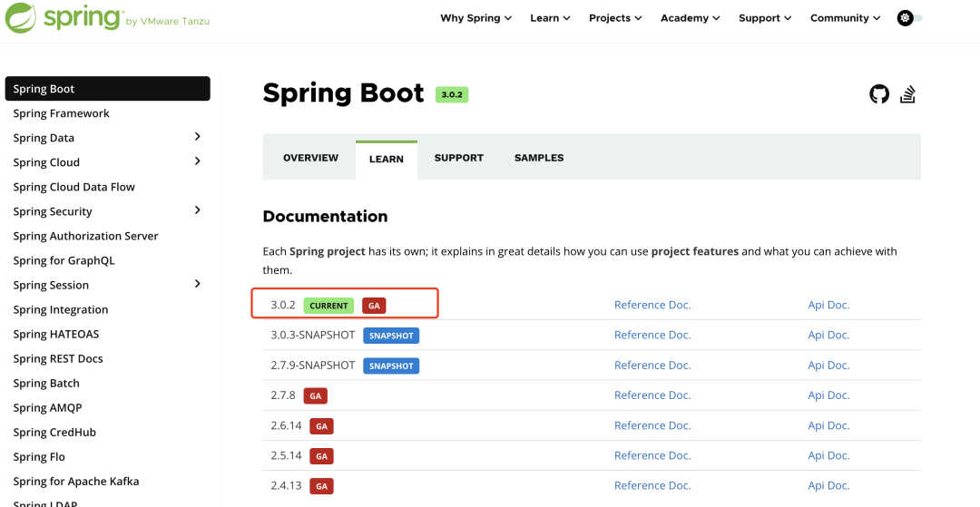Open the Academy dropdown menu

pos(690,18)
